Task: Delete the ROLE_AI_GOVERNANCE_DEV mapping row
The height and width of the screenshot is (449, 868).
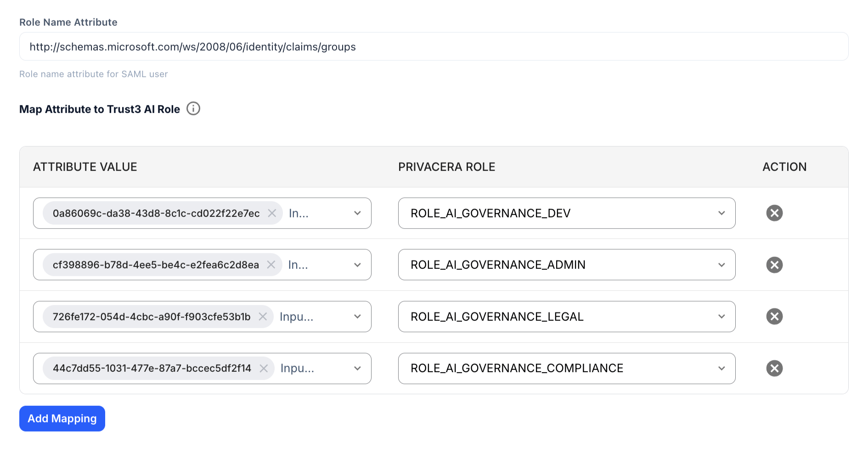Action: pos(774,213)
